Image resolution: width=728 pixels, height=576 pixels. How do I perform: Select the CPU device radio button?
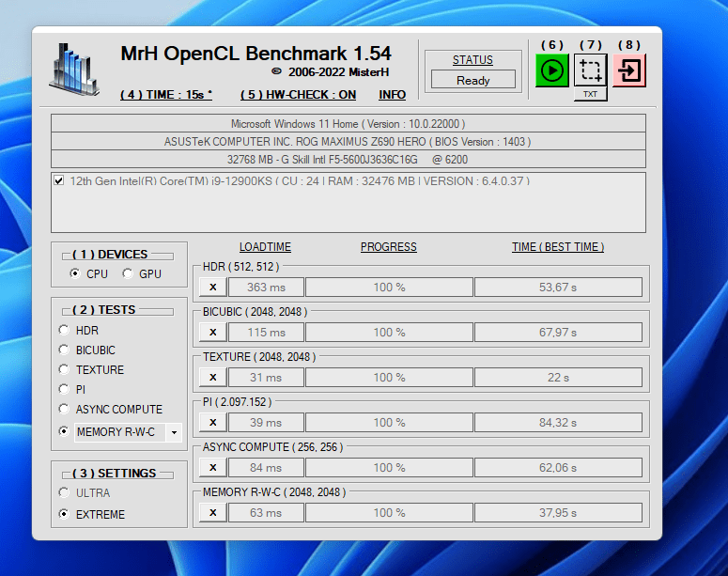pos(74,273)
